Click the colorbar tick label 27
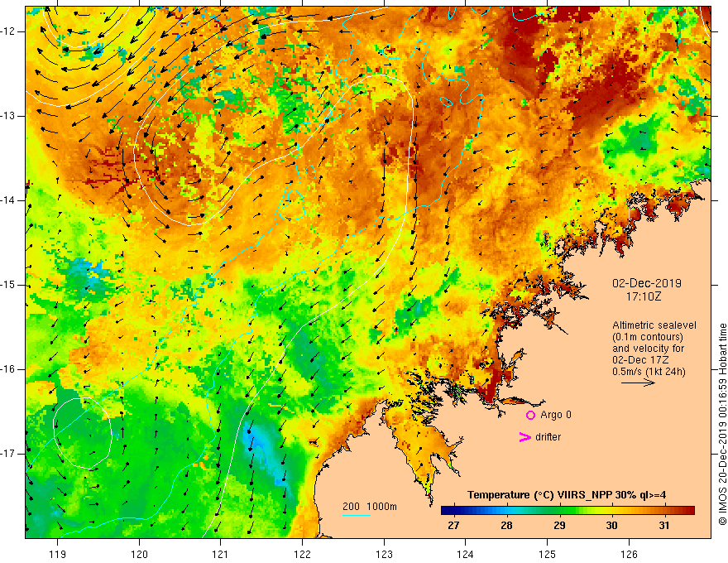Viewport: 728px width, 563px height. tap(453, 526)
